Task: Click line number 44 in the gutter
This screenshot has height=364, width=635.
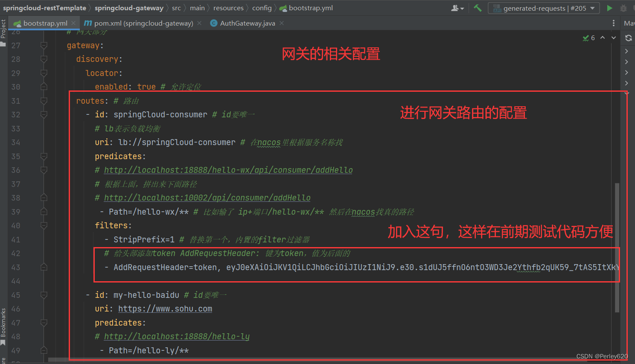Action: (x=16, y=281)
